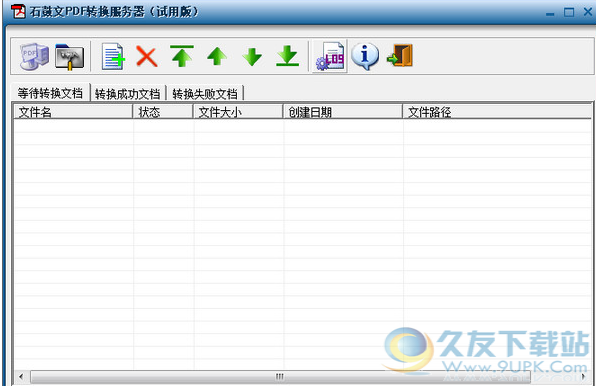
Task: Sort by 创建日期 column header
Action: click(342, 112)
